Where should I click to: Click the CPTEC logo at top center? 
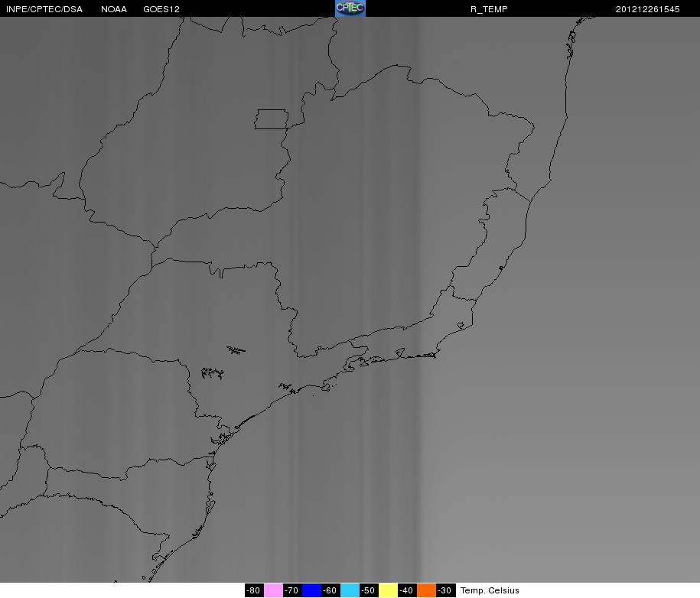(350, 8)
